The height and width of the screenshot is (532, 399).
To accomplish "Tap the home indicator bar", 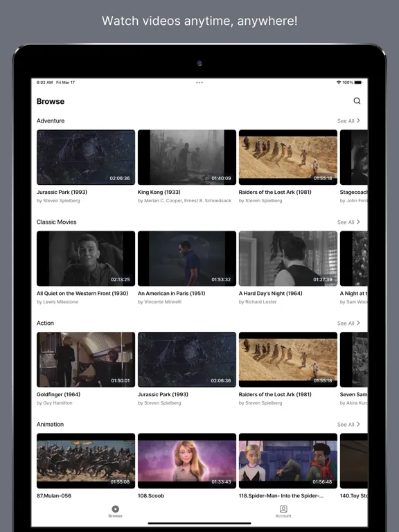I will [199, 523].
